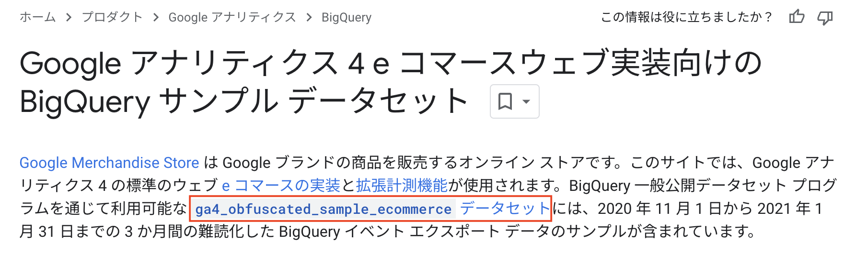Follow the e コマースの実装 link
This screenshot has height=266, width=868.
[x=281, y=186]
